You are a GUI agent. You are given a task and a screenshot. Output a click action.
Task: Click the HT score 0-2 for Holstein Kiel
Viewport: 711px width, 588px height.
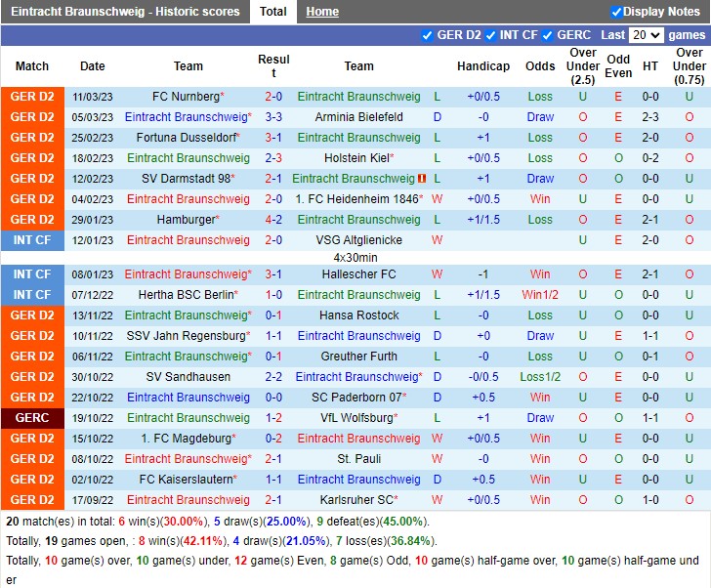[x=650, y=158]
